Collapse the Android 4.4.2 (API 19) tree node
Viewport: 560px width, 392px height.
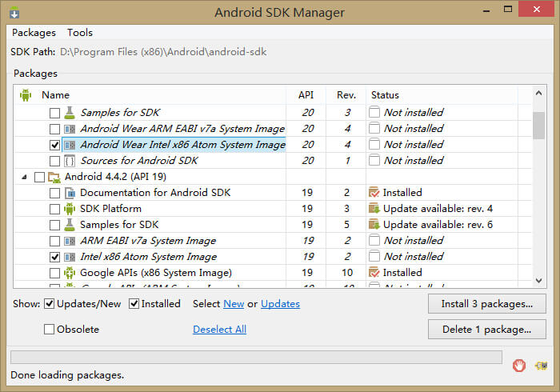(24, 177)
